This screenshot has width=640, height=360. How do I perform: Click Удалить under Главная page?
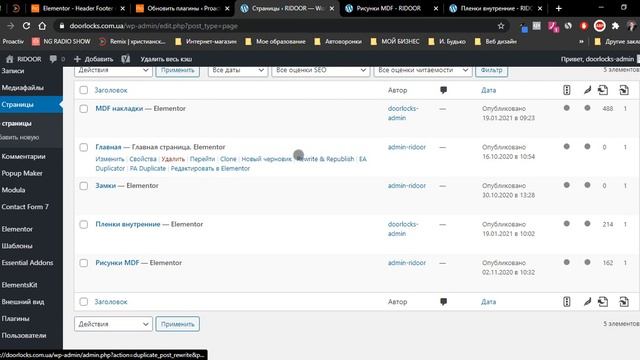point(173,159)
